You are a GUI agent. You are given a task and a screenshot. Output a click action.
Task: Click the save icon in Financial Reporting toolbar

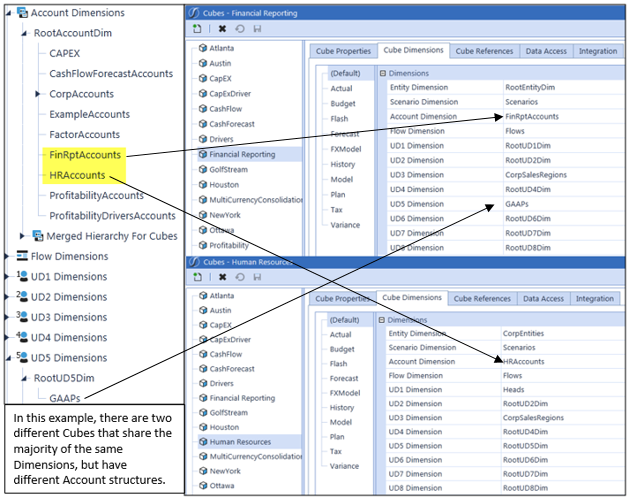pos(258,29)
